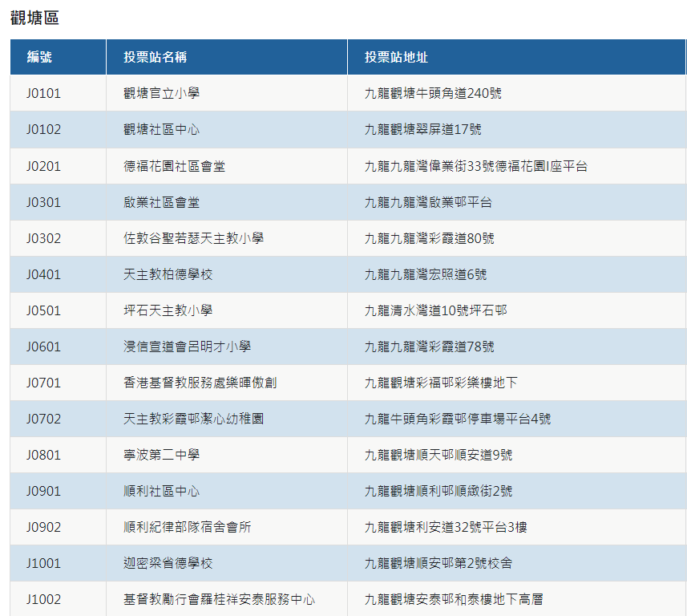Select the code cell J0601

(x=43, y=346)
